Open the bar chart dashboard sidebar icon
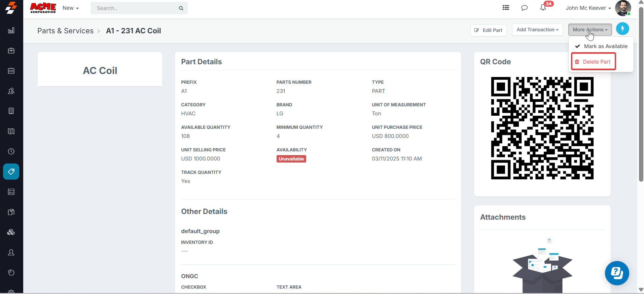Viewport: 644px width, 294px height. pyautogui.click(x=11, y=31)
